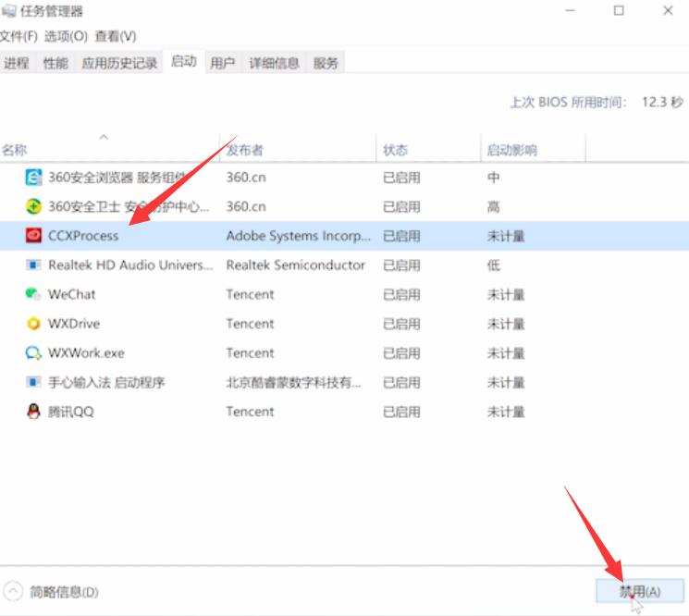The image size is (689, 616).
Task: Click Adobe Systems Incorp... publisher cell
Action: click(x=298, y=236)
